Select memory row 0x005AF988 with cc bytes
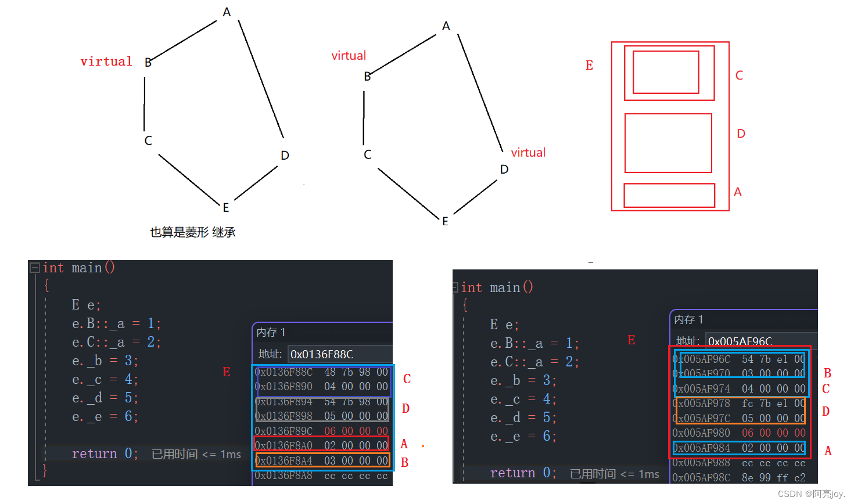Image resolution: width=854 pixels, height=504 pixels. (x=740, y=463)
